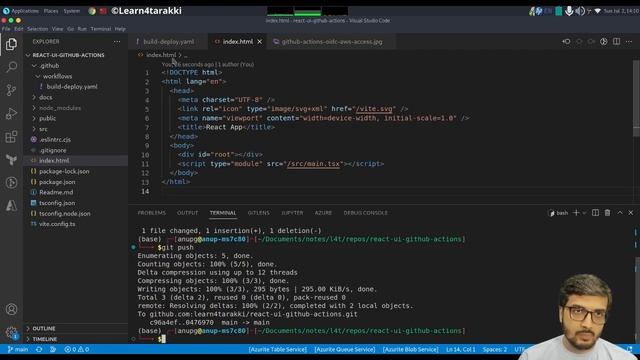Kill terminal with the trash icon
640x360 pixels.
[x=607, y=213]
